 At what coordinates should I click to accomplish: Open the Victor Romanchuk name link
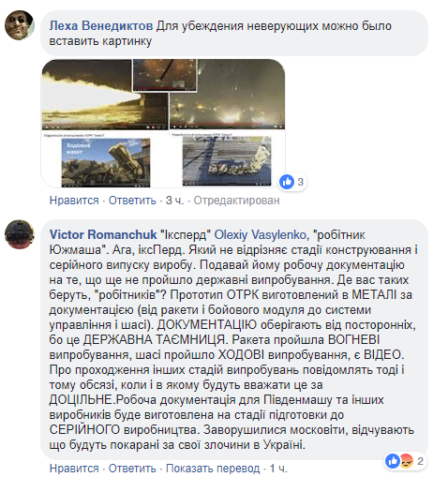(x=103, y=234)
